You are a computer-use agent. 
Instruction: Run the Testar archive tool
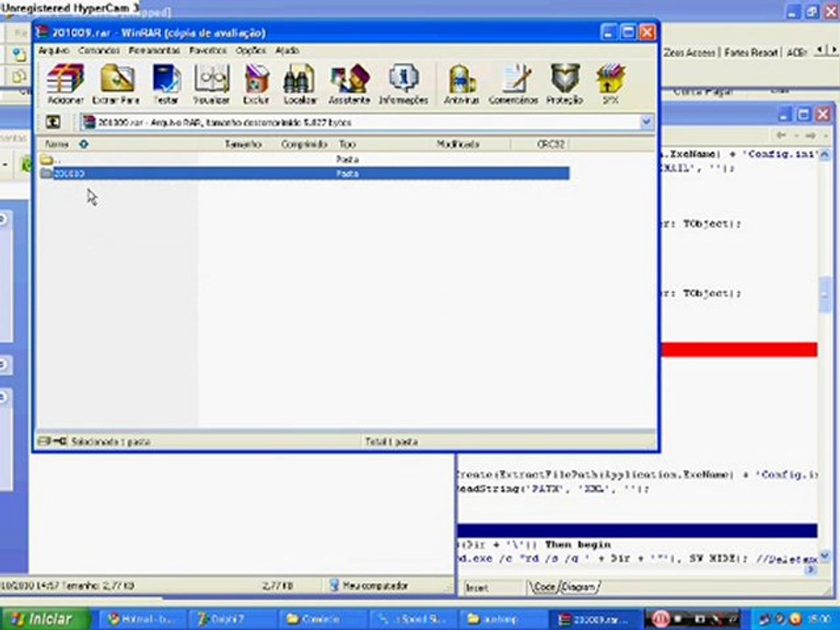pyautogui.click(x=166, y=84)
